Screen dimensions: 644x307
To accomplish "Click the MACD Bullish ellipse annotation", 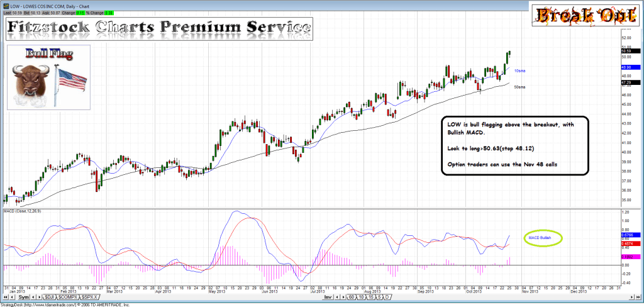I will point(540,238).
